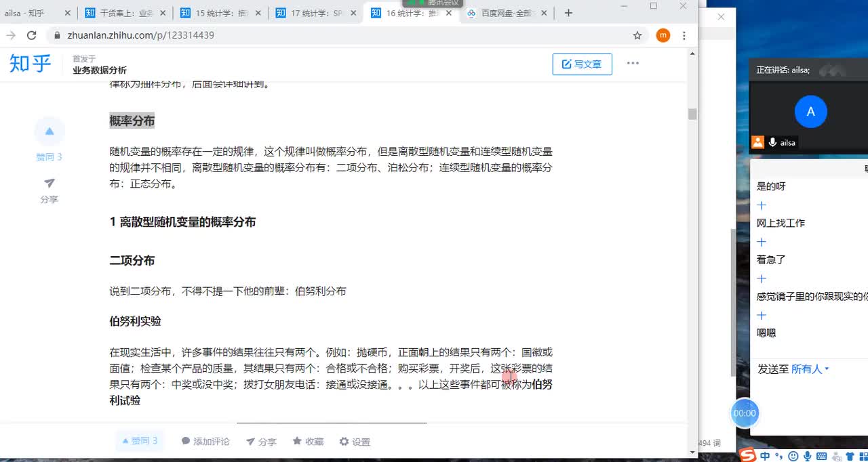The height and width of the screenshot is (462, 868).
Task: Go to Zhihu home via 知乎 logo
Action: (30, 64)
